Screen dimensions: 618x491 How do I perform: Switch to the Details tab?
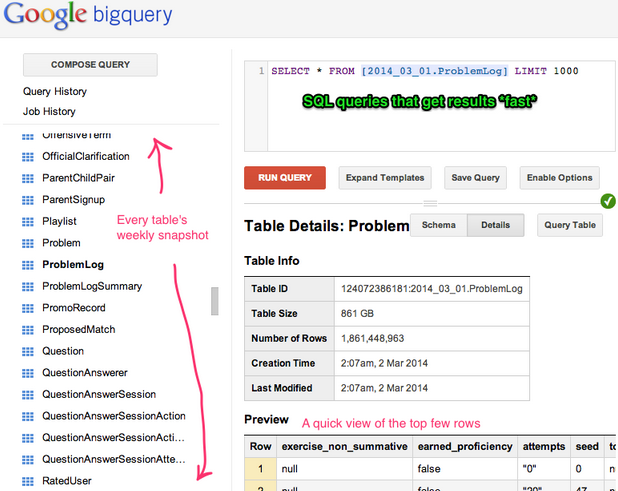point(495,225)
